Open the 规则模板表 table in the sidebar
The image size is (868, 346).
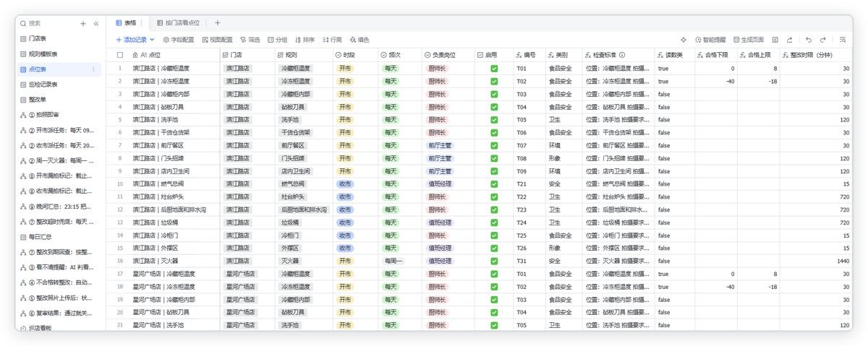point(58,54)
